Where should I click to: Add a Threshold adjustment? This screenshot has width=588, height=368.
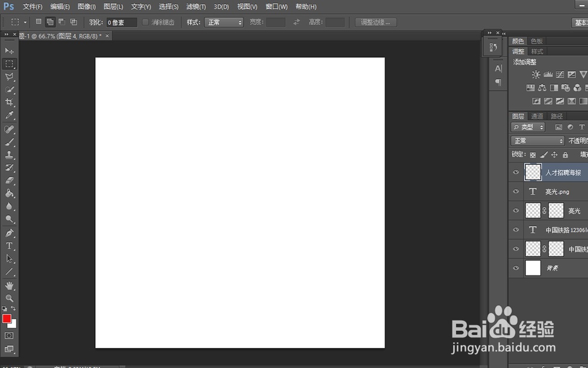coord(560,101)
